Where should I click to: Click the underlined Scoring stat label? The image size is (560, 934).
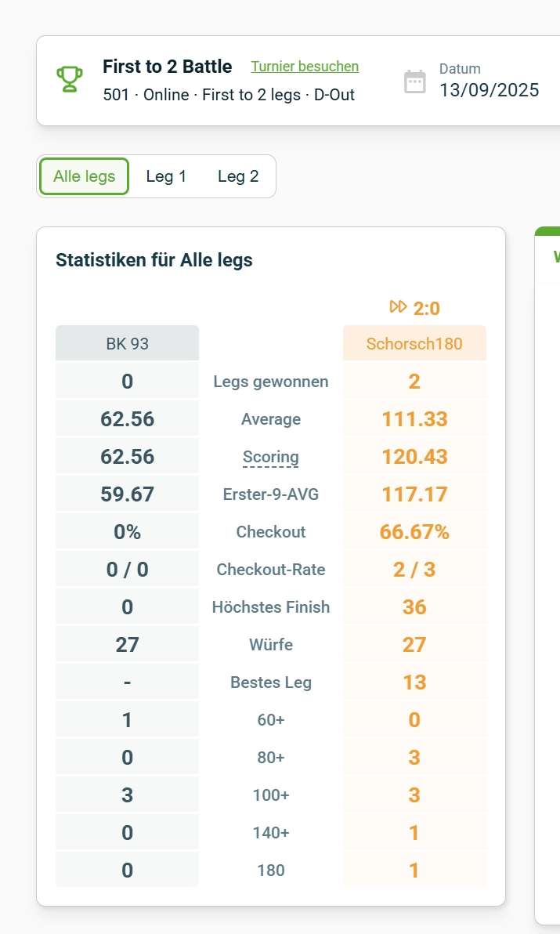pos(271,457)
